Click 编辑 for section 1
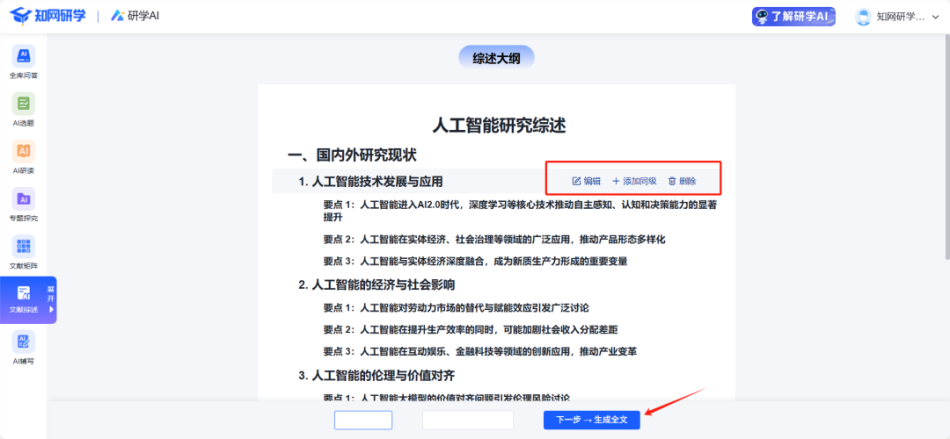Viewport: 950px width, 439px height. 586,181
